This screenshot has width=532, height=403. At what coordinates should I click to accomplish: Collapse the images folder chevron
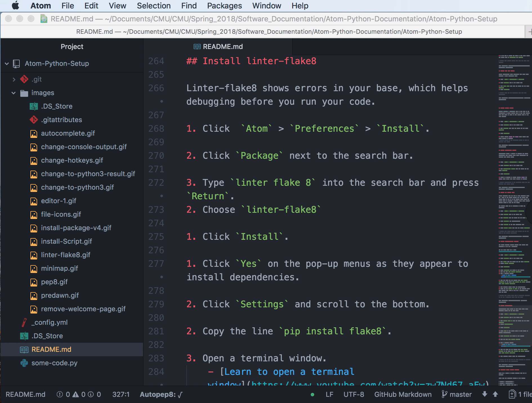point(14,93)
